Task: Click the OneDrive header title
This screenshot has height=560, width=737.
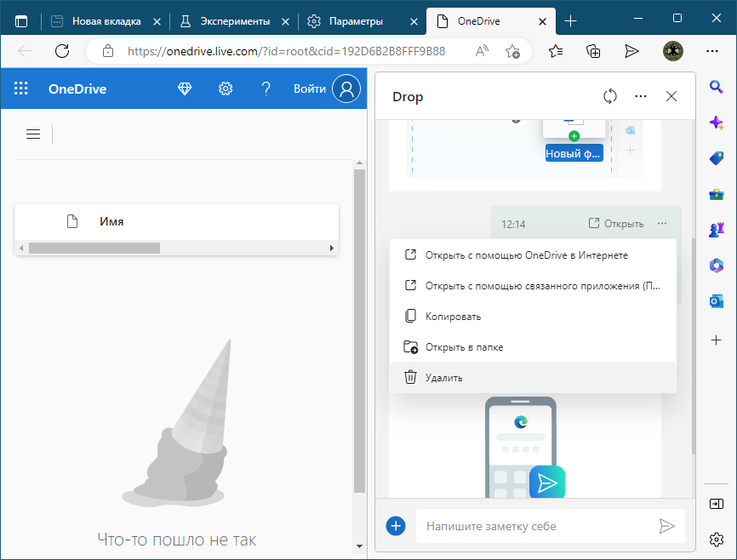Action: [x=77, y=89]
